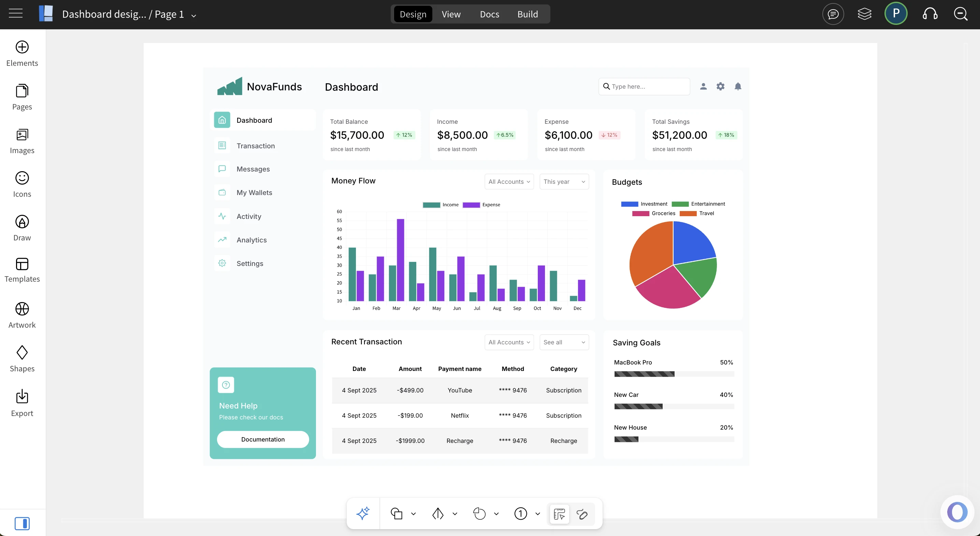Open the Export panel

pyautogui.click(x=22, y=403)
